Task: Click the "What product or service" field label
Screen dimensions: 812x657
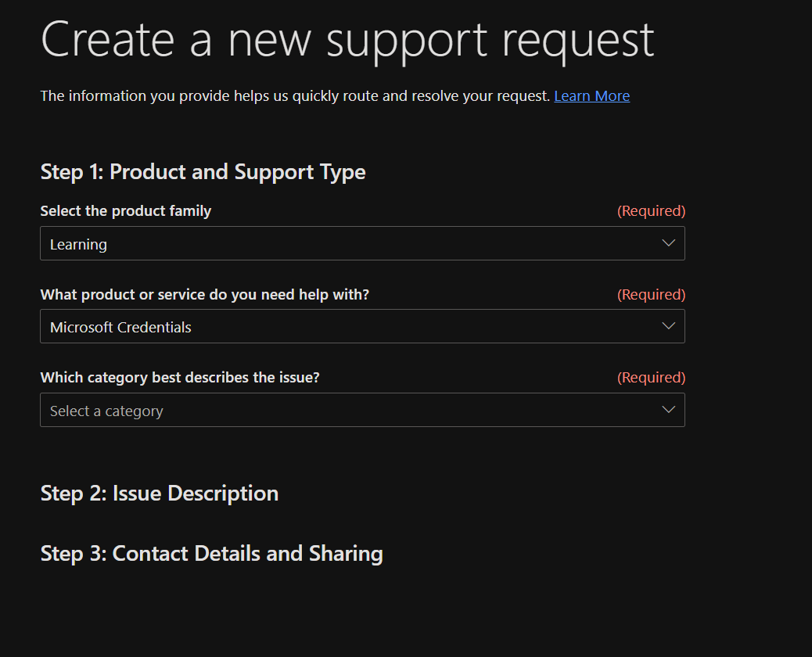Action: click(204, 295)
